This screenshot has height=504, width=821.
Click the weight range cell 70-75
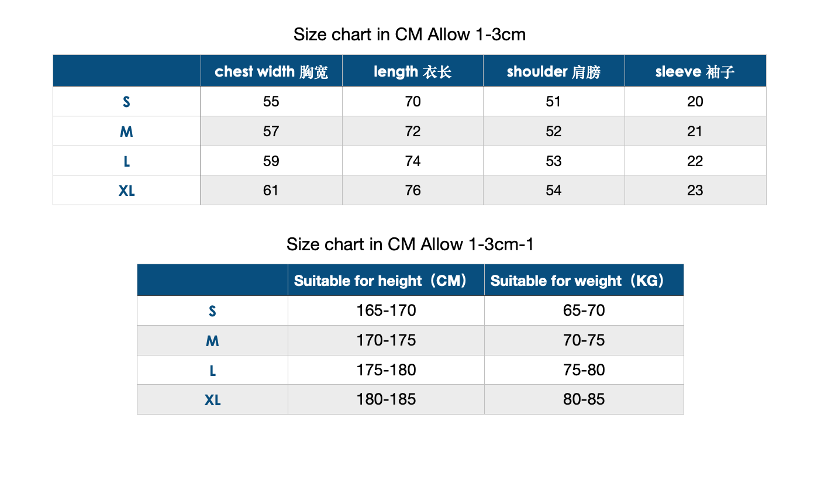coord(584,340)
